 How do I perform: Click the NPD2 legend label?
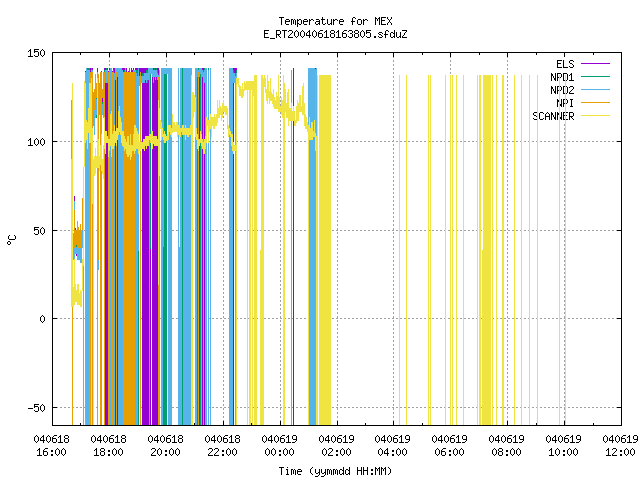(x=562, y=90)
